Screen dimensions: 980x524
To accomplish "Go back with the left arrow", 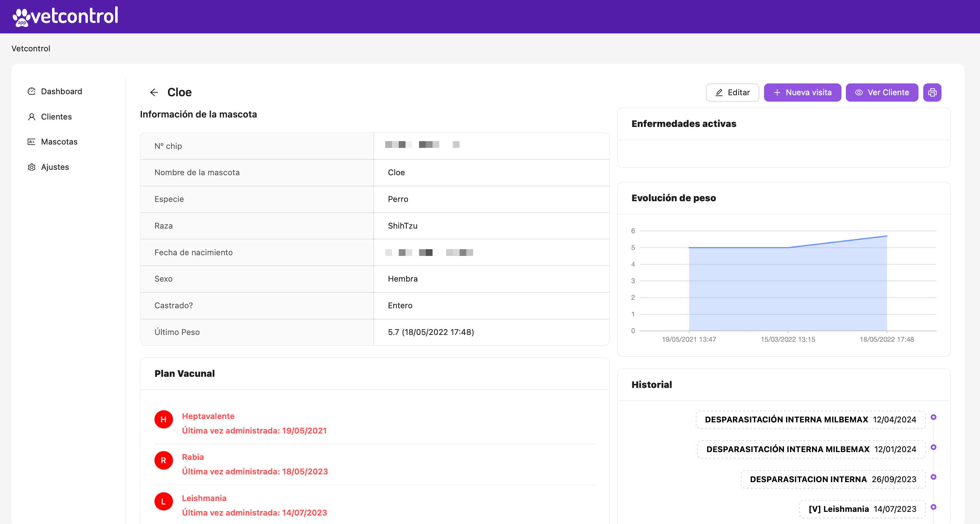I will [154, 92].
